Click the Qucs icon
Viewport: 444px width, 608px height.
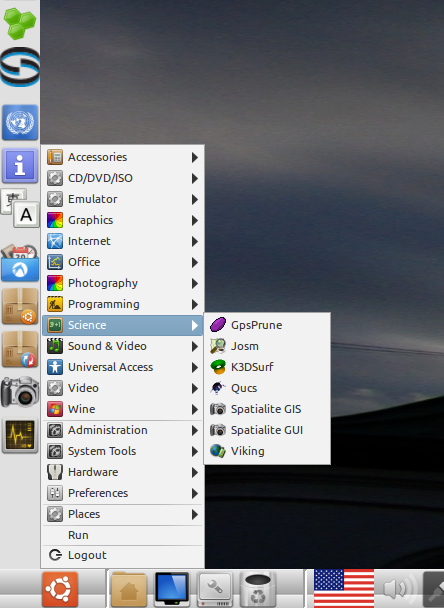tap(218, 388)
